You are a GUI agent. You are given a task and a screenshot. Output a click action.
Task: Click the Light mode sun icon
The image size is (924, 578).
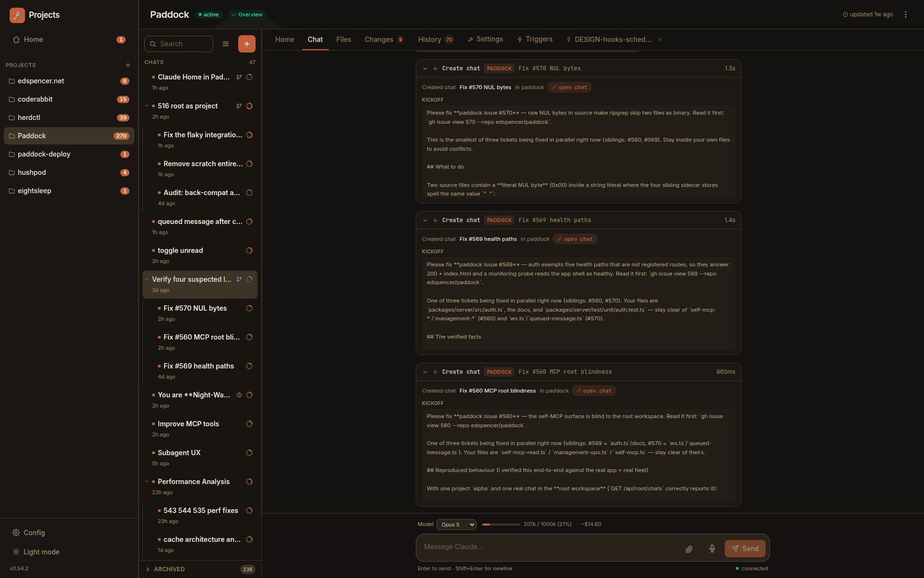16,552
